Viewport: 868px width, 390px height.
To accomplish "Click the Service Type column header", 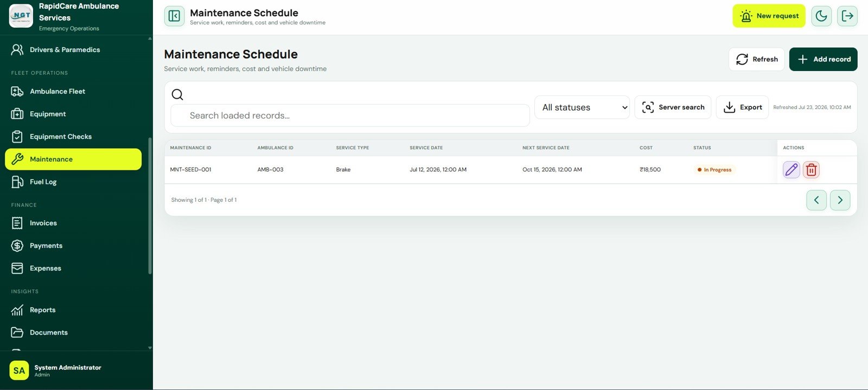I will click(352, 148).
